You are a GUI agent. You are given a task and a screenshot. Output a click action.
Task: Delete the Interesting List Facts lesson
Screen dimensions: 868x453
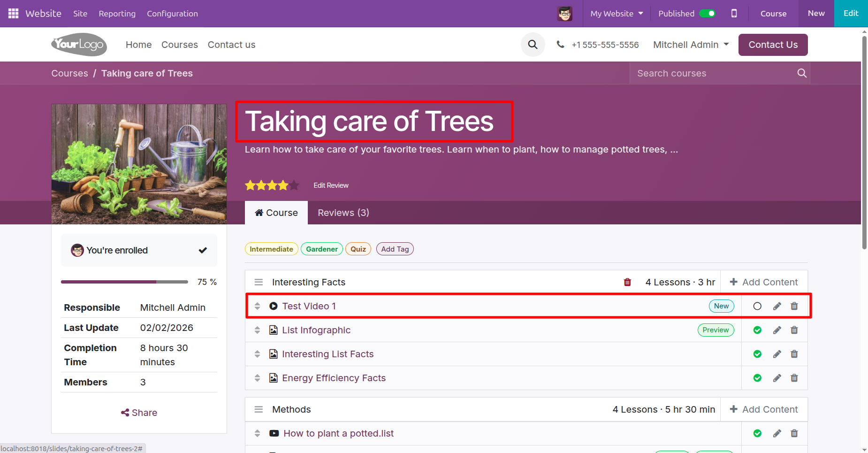pyautogui.click(x=794, y=354)
